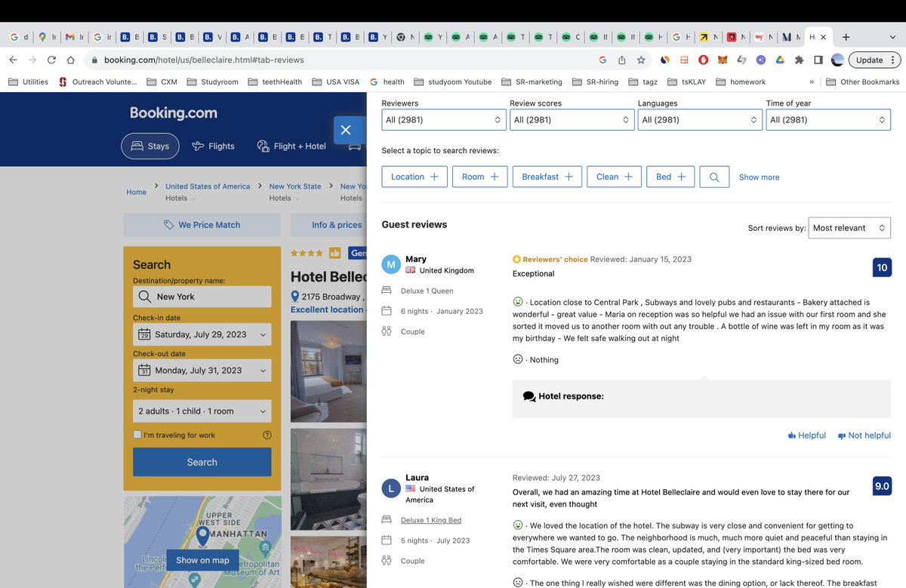The image size is (906, 588).
Task: Open the 2 adults 1 child 1 room selector
Action: pos(202,411)
